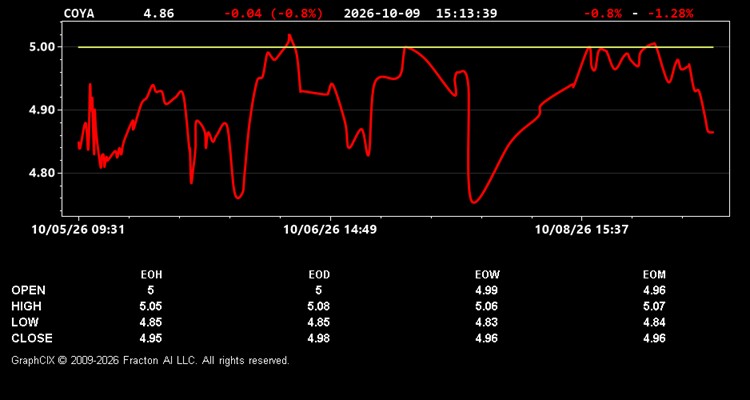Select the EOW open value 4.99
The image size is (750, 400).
486,290
